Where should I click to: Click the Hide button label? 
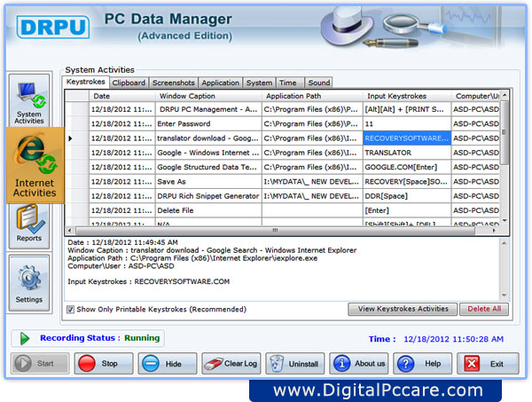pyautogui.click(x=174, y=364)
